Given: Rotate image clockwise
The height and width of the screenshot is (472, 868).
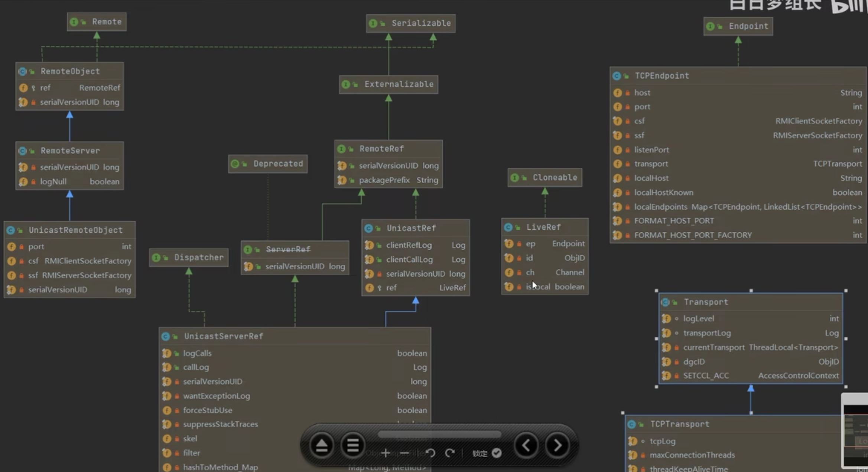Looking at the screenshot, I should (x=450, y=453).
